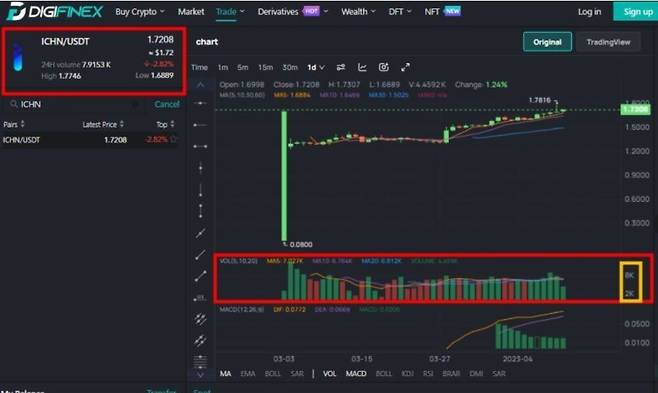658x393 pixels.
Task: Select the price channel drawing tool
Action: click(x=200, y=319)
